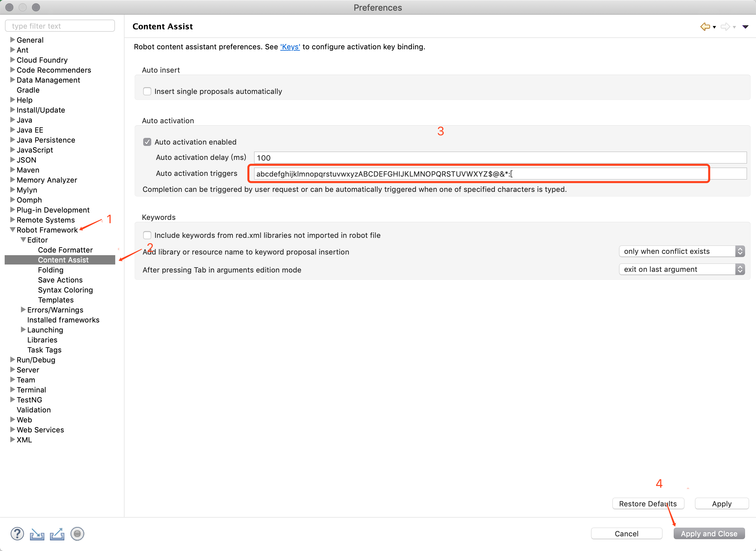Open the view menu triangle icon

pos(745,27)
